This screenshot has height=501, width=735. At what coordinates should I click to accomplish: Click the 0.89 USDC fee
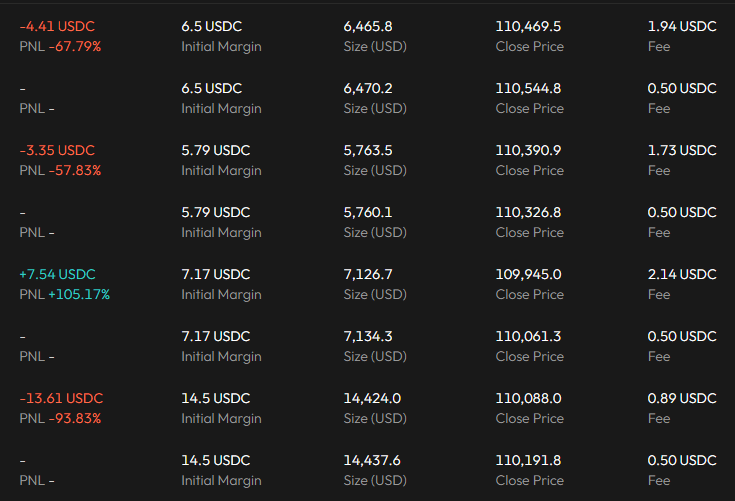[x=682, y=398]
